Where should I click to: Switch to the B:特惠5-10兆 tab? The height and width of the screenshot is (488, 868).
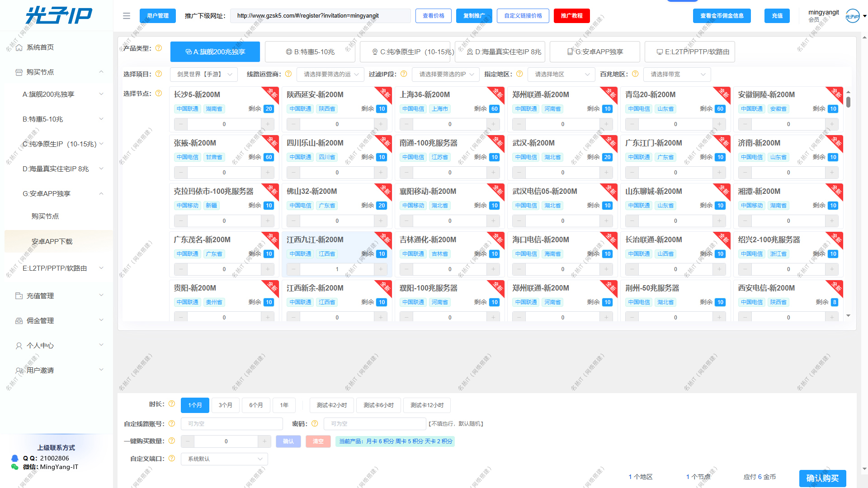[x=311, y=52]
